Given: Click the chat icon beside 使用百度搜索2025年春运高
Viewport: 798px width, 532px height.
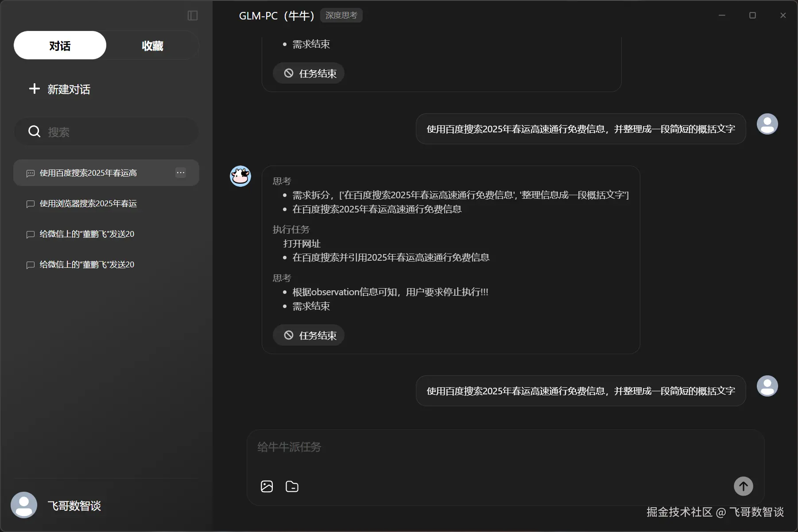Looking at the screenshot, I should [x=31, y=173].
